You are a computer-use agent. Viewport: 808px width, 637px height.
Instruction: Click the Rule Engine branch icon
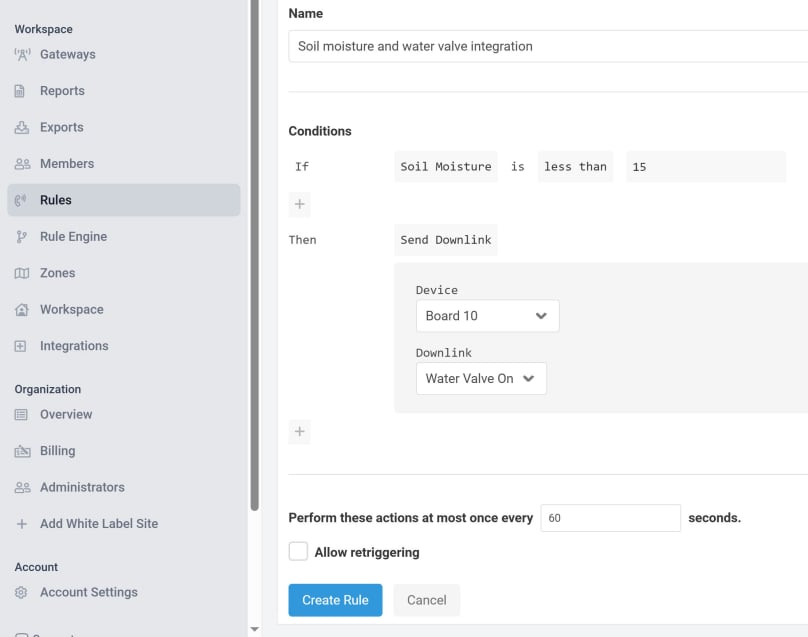tap(21, 237)
